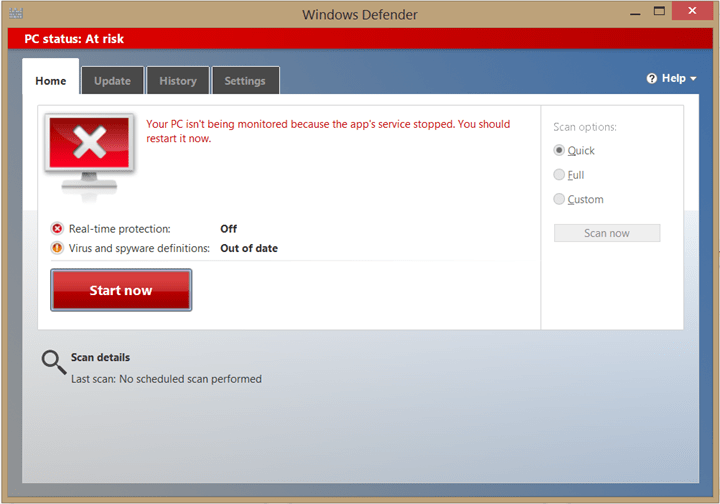
Task: Click Last scan: No scheduled scan performed text
Action: [166, 379]
